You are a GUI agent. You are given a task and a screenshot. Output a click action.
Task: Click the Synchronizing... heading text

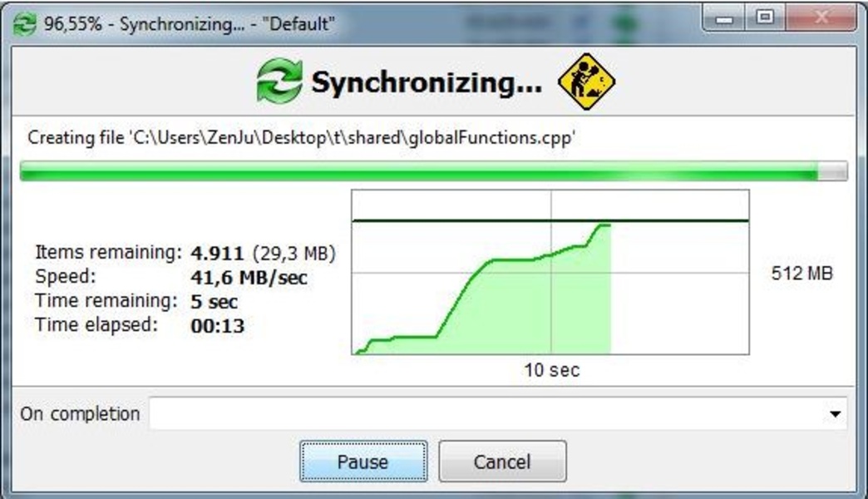[x=427, y=82]
